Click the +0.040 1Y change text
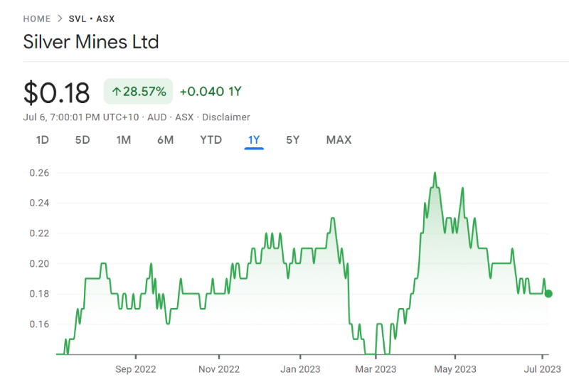The image size is (569, 392). point(211,92)
